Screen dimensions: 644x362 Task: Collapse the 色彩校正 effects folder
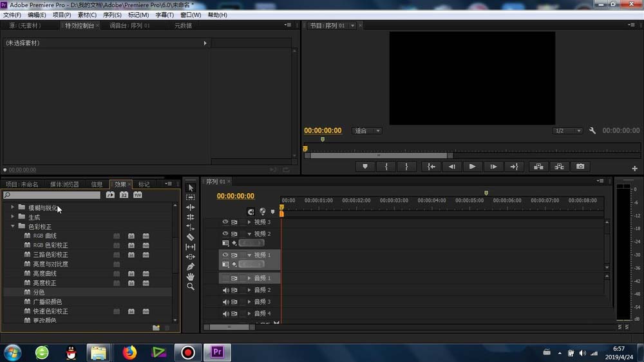(x=12, y=226)
